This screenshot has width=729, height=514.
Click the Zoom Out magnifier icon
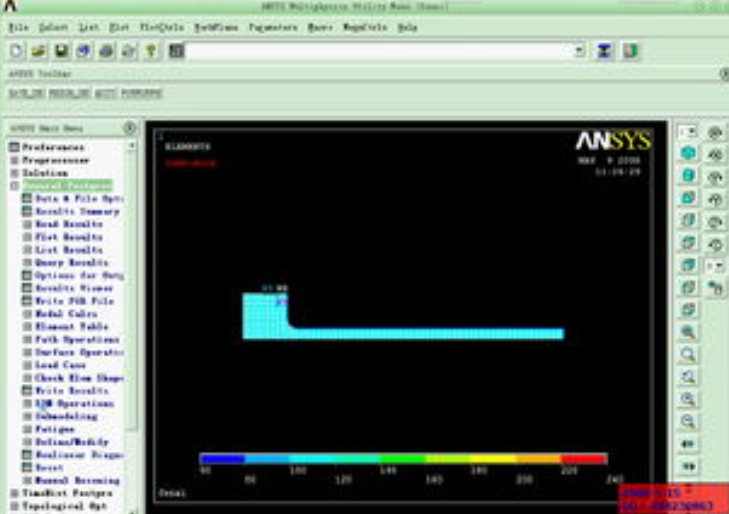click(688, 422)
